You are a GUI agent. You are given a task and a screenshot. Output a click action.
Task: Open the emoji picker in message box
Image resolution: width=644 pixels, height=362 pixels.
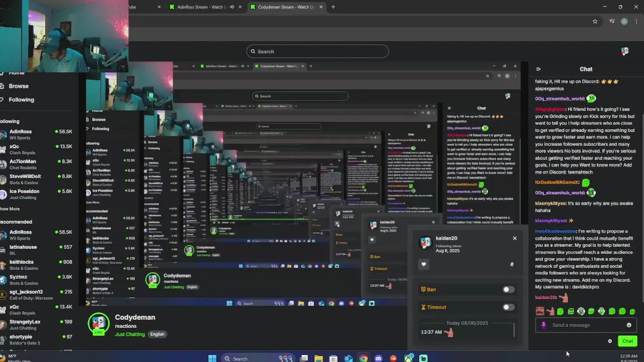pyautogui.click(x=629, y=325)
